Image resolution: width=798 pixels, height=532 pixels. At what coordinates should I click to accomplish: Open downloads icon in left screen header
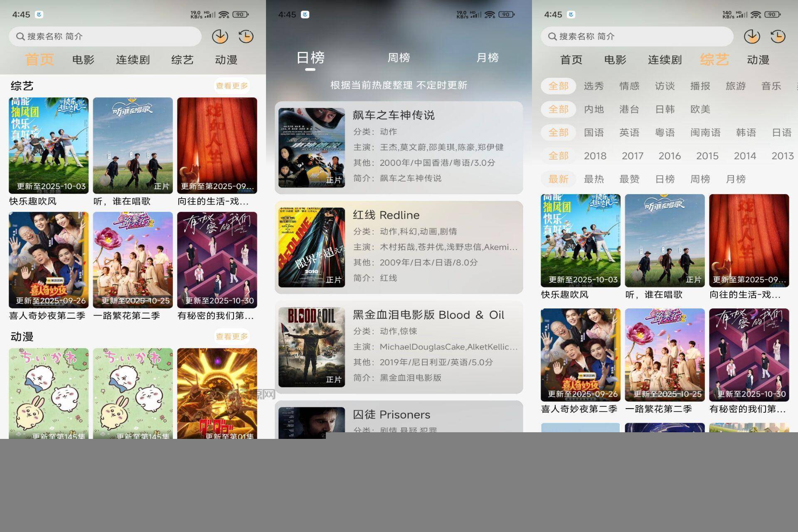click(220, 37)
